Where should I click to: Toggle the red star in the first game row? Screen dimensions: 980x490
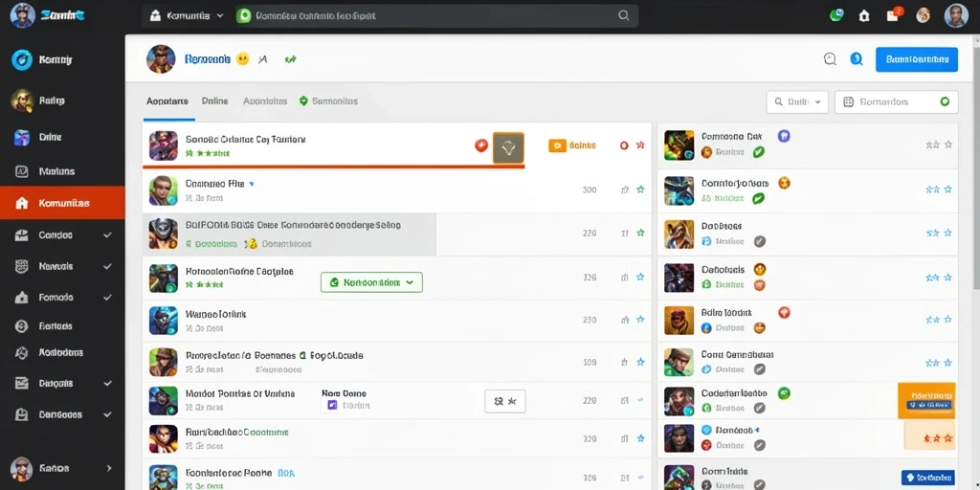[x=640, y=145]
